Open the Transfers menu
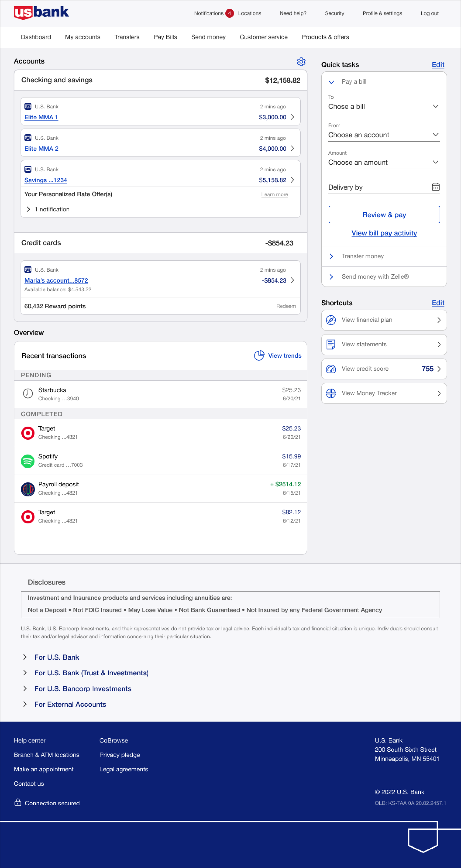Viewport: 461px width, 868px height. coord(127,37)
